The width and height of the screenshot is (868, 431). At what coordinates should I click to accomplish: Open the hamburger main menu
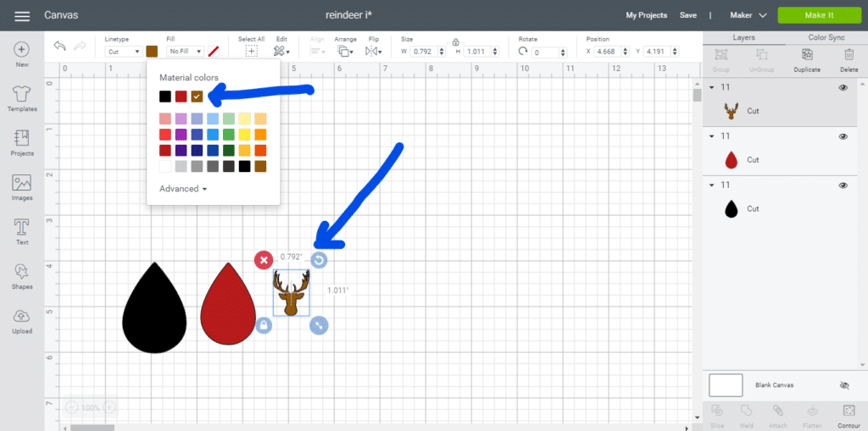click(x=21, y=15)
